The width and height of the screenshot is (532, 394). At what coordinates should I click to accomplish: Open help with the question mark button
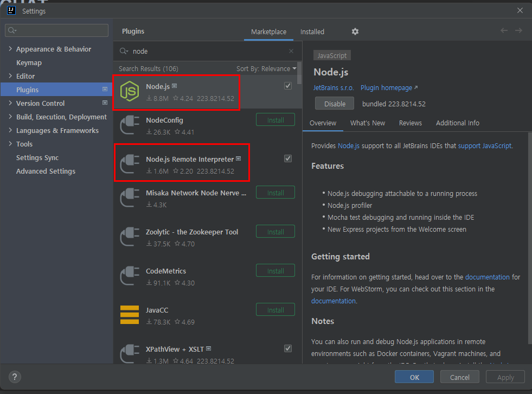15,377
